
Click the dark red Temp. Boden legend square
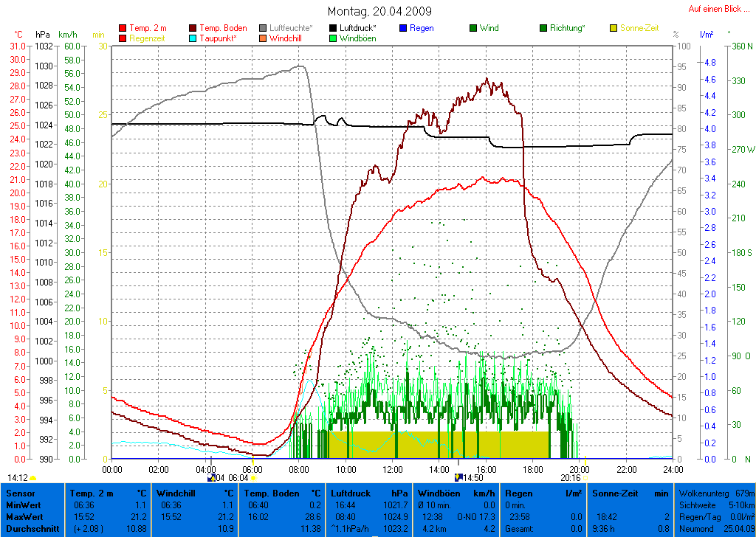pyautogui.click(x=193, y=28)
